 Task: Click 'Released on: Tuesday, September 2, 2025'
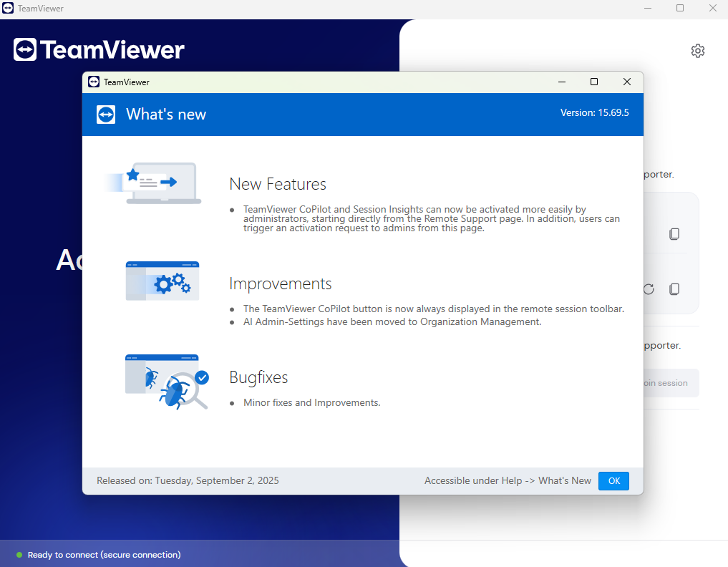[x=188, y=480]
